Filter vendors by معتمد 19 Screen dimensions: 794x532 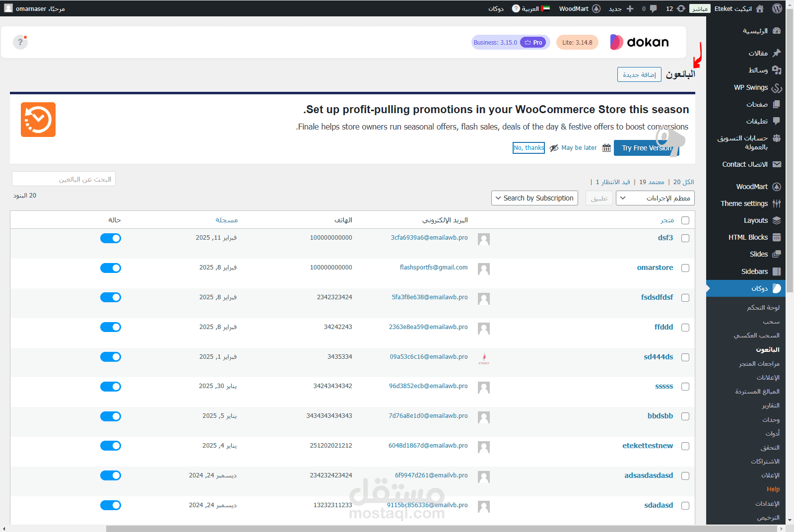click(652, 182)
